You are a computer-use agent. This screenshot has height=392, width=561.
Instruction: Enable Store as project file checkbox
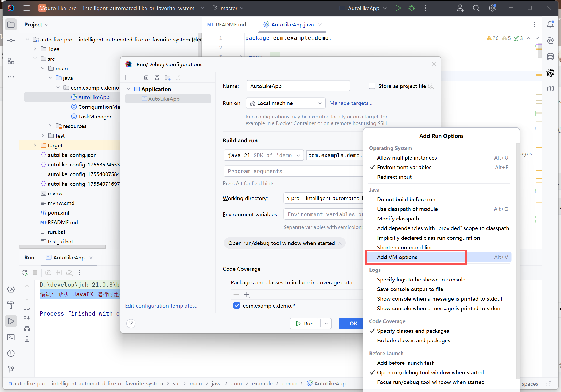point(372,86)
